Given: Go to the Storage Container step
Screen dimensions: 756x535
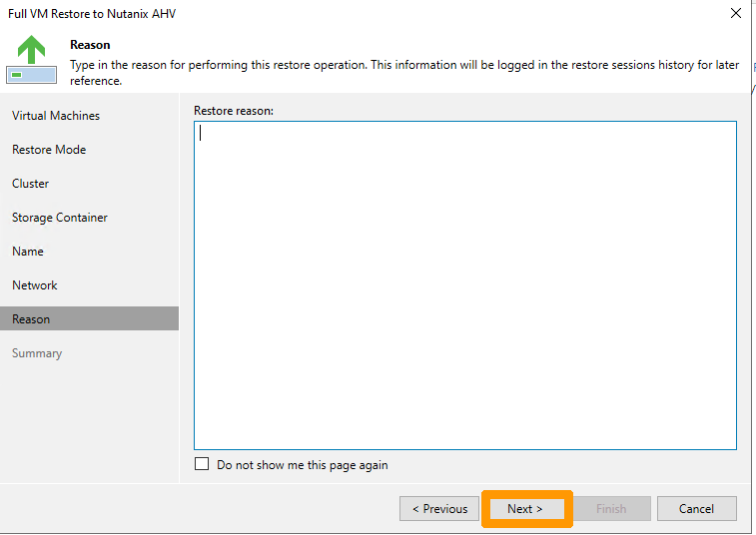Looking at the screenshot, I should [60, 218].
